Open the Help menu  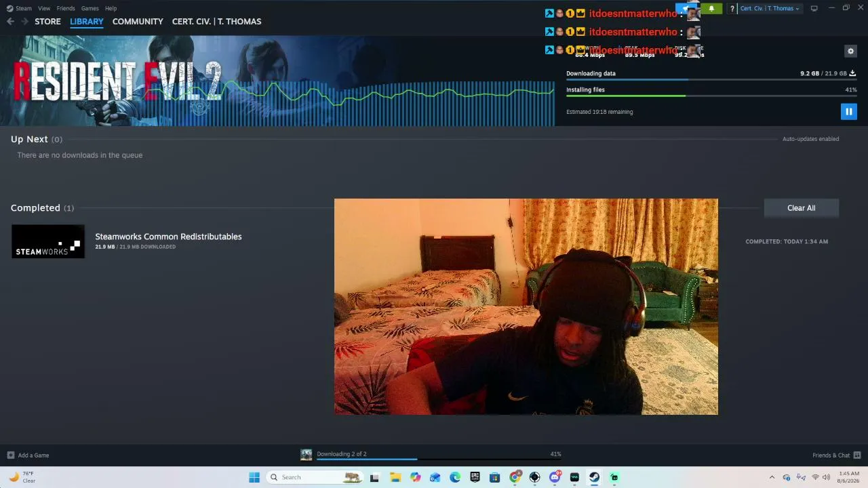click(111, 8)
